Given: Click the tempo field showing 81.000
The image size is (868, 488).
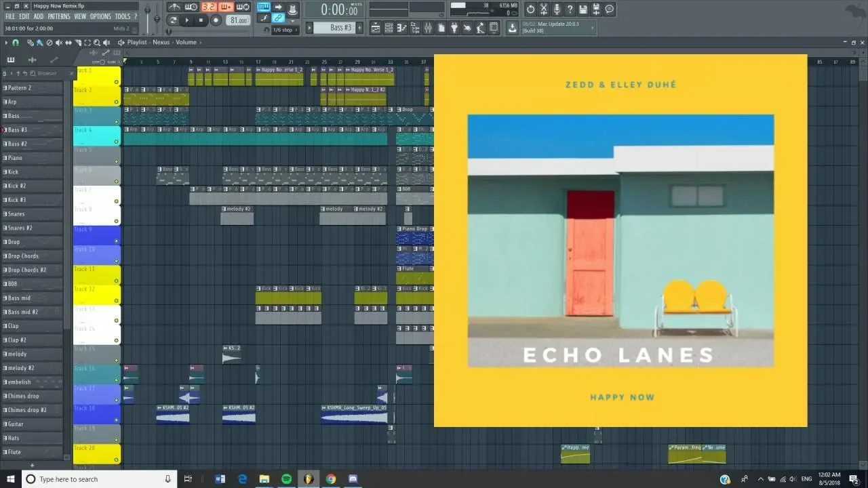Looking at the screenshot, I should click(x=238, y=20).
